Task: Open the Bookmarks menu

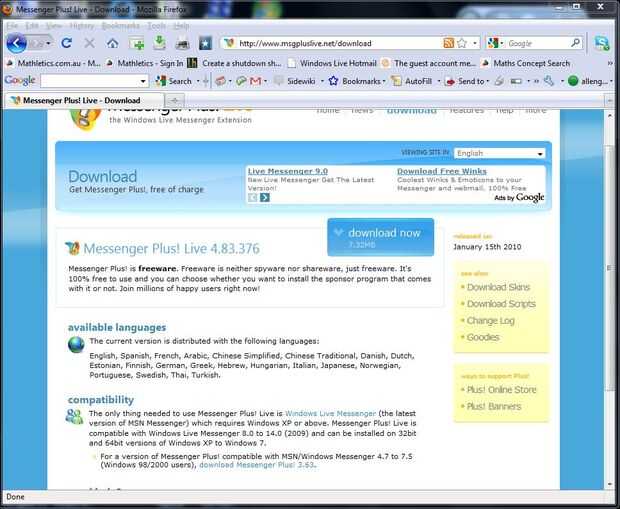Action: point(121,26)
